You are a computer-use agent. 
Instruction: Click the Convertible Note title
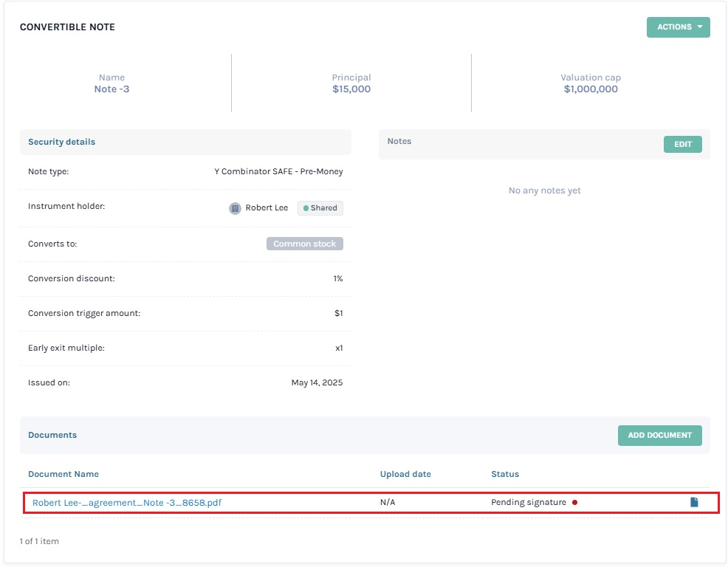pos(67,27)
